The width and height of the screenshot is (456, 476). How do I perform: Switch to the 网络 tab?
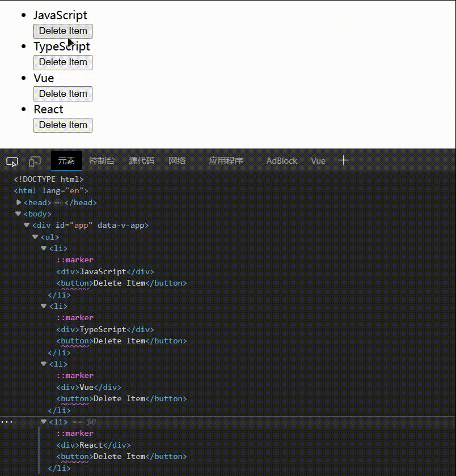point(177,160)
